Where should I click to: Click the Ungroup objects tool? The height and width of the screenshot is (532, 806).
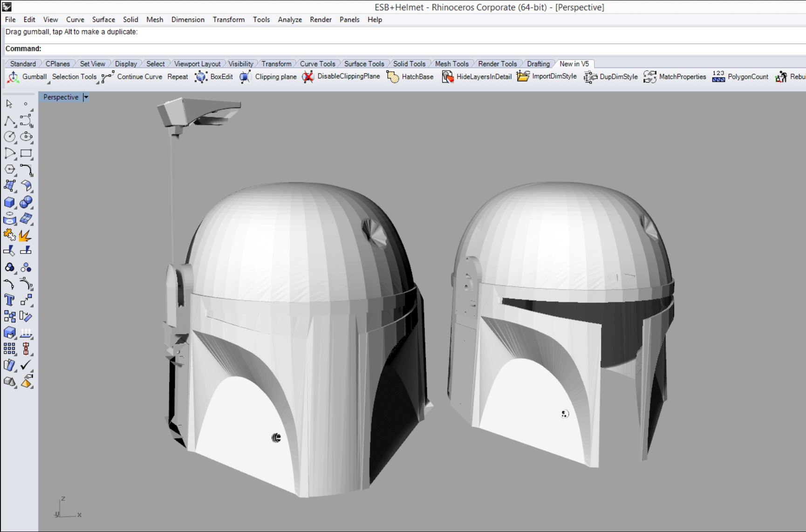[26, 267]
